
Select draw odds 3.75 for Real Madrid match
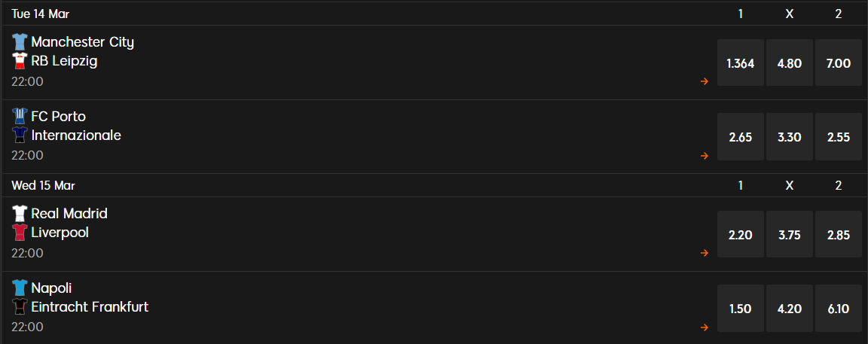(x=790, y=234)
